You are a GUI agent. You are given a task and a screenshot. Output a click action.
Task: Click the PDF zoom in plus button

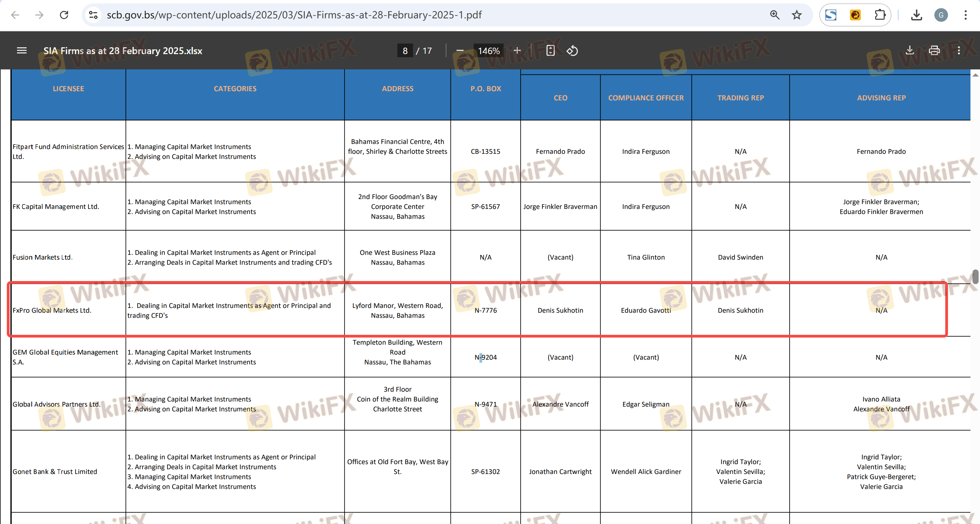tap(517, 51)
